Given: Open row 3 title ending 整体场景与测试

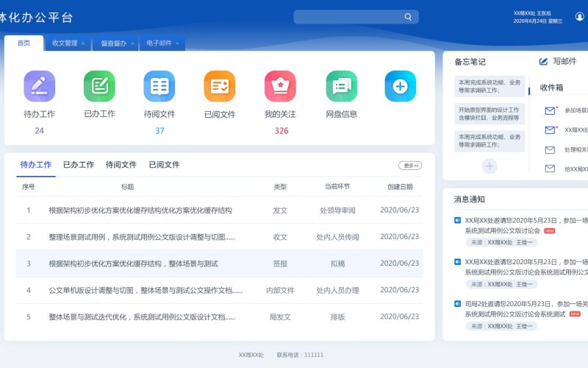Looking at the screenshot, I should (133, 263).
